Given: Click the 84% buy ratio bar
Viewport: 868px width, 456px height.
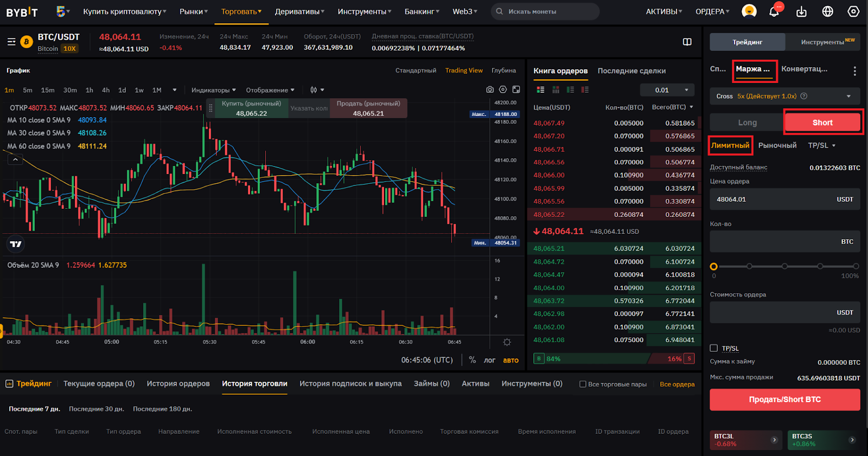Looking at the screenshot, I should pos(591,358).
